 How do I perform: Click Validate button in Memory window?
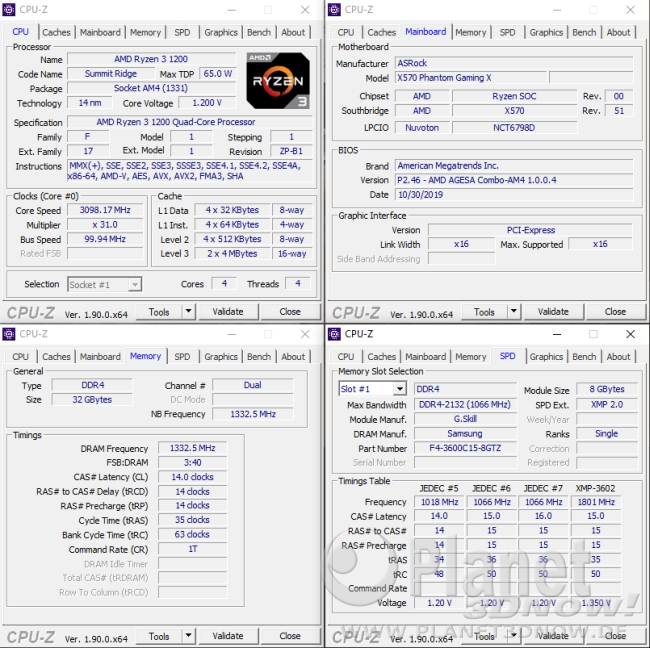click(228, 636)
